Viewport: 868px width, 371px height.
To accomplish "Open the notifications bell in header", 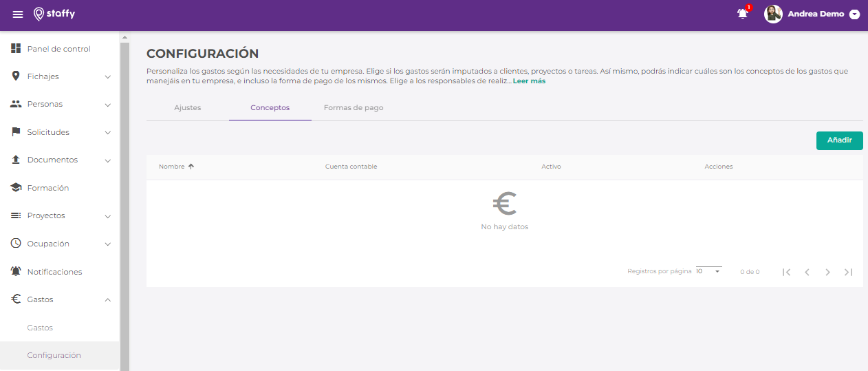I will pyautogui.click(x=743, y=14).
